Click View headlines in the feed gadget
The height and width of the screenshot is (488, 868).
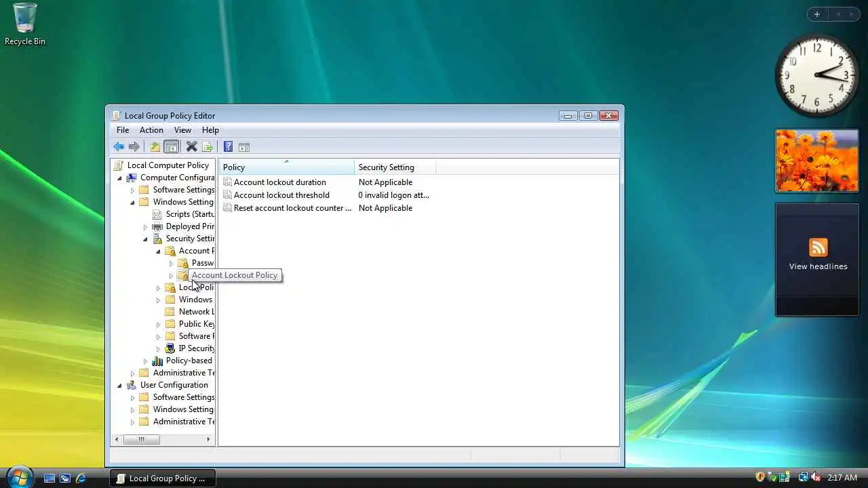(818, 266)
